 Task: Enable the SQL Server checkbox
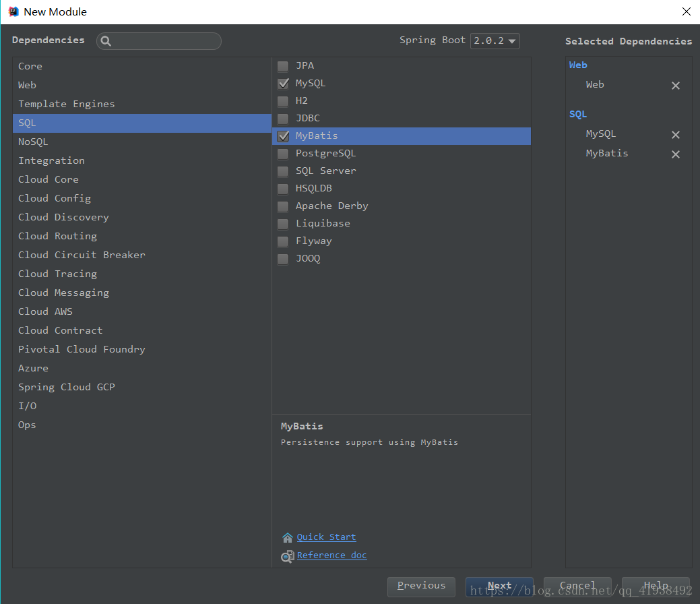pyautogui.click(x=283, y=171)
